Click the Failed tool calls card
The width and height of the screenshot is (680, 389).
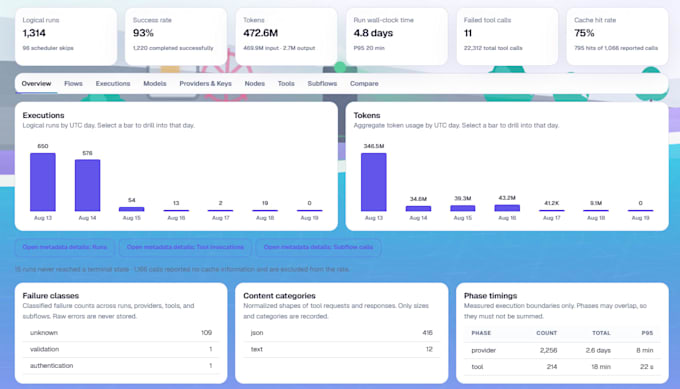pyautogui.click(x=507, y=36)
